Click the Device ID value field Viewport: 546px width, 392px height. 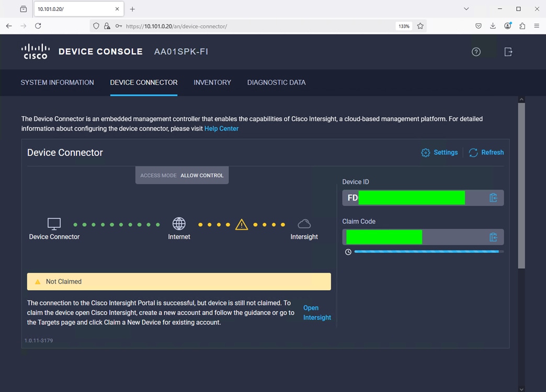click(x=423, y=198)
